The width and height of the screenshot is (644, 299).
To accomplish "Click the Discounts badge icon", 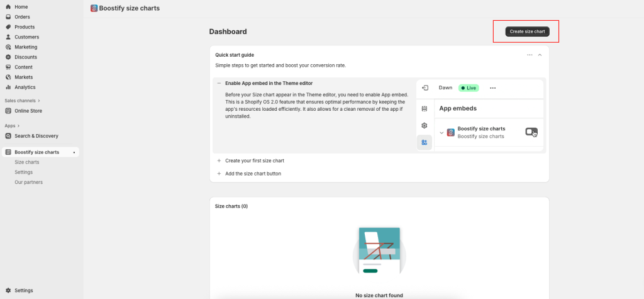I will coord(8,57).
